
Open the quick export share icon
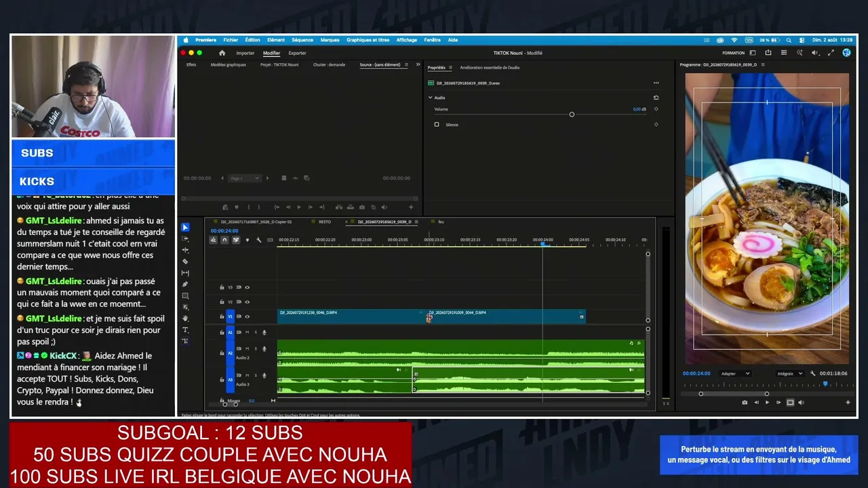(x=768, y=53)
